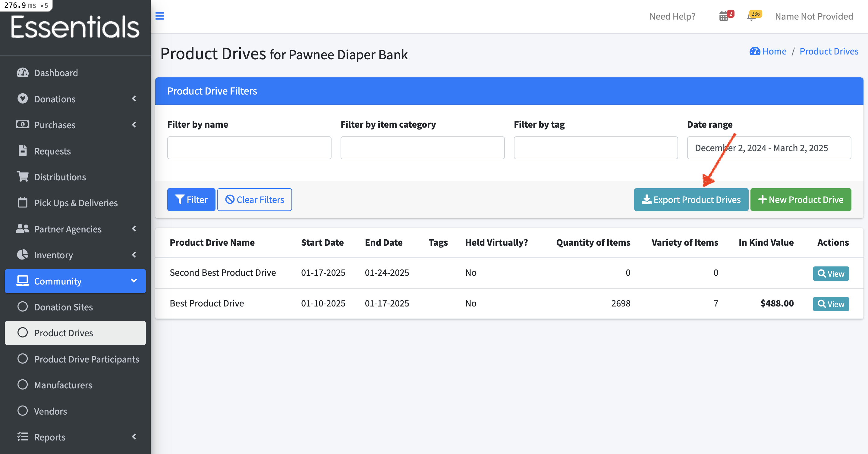Click the $488.00 in kind value cell
The image size is (868, 454).
click(x=777, y=303)
